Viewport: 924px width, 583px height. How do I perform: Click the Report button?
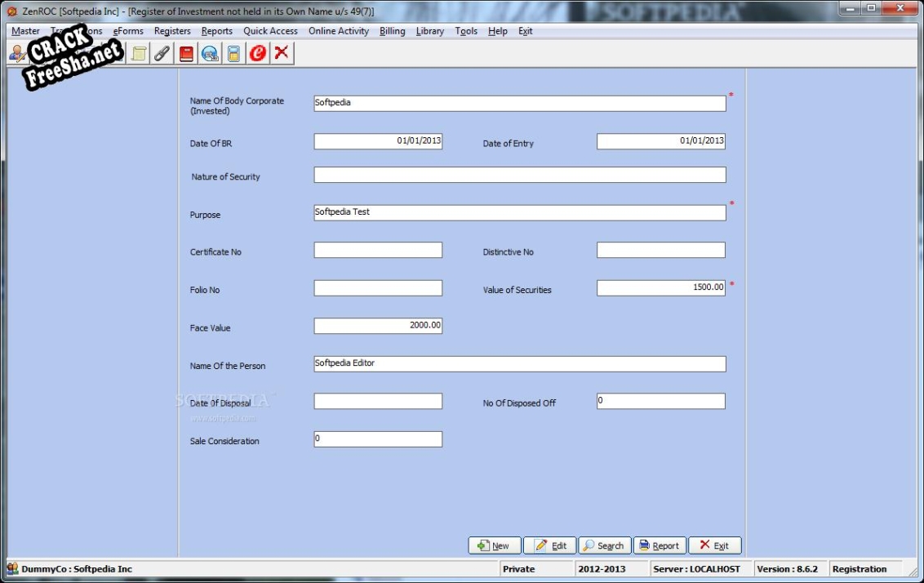(x=660, y=545)
